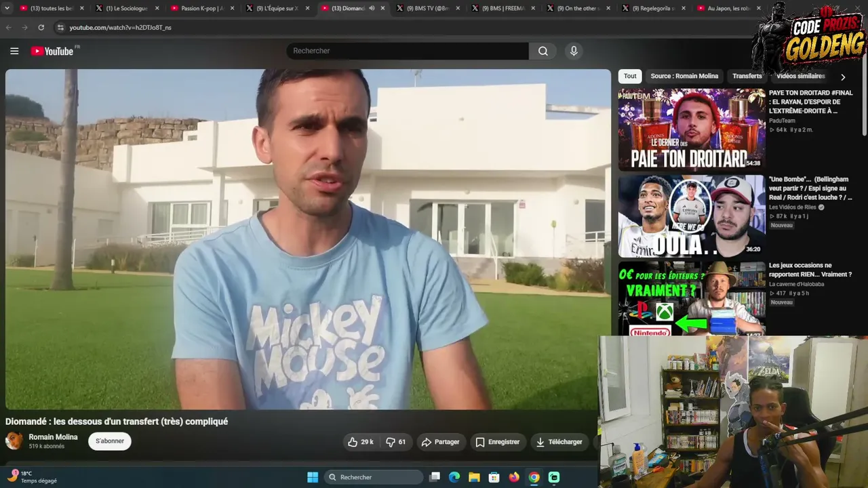Screen dimensions: 868x488
Task: Save the video with 'Enregistrer'
Action: coord(498,442)
